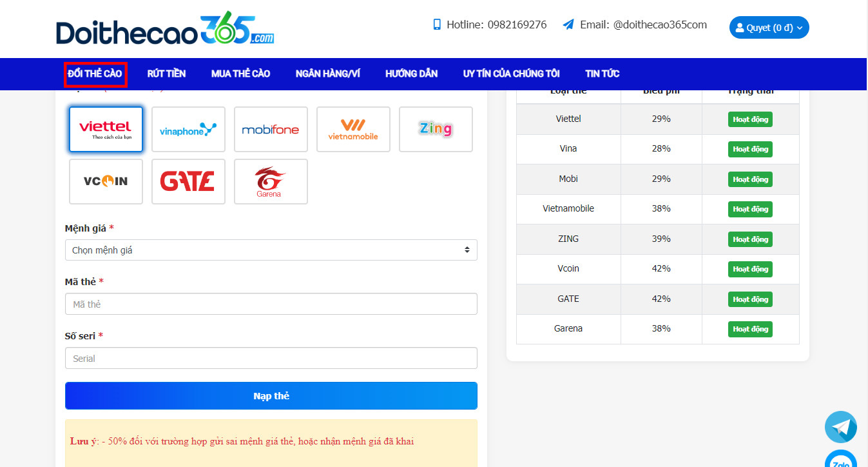Click the Vcoin row name in table
Screen dimensions: 868x467
tap(568, 268)
